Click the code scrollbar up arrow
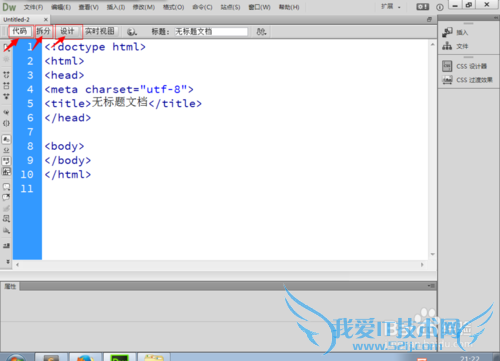The image size is (500, 361). click(433, 44)
